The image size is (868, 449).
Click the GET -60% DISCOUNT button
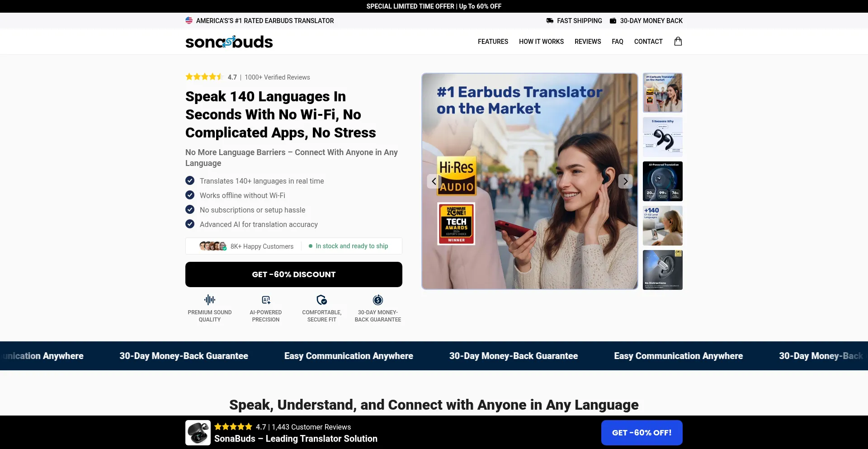[x=294, y=274]
